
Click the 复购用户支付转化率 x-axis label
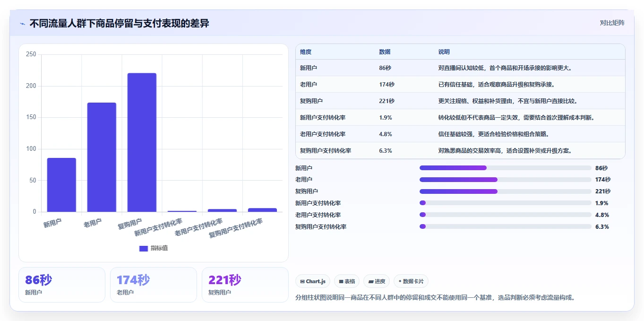click(x=236, y=228)
